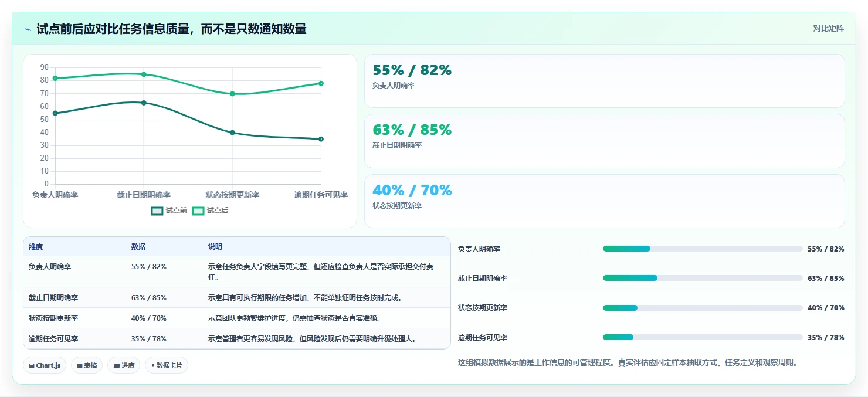The image size is (868, 397).
Task: Click the 说明 text starting 示意管理者更容易
Action: pyautogui.click(x=313, y=338)
